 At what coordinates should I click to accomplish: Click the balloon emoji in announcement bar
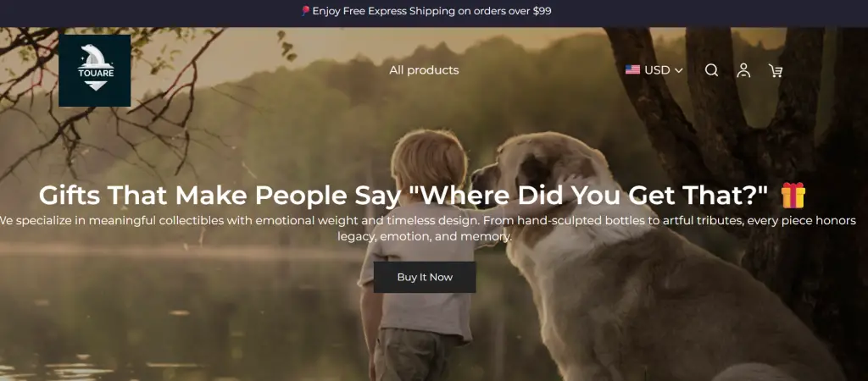305,10
